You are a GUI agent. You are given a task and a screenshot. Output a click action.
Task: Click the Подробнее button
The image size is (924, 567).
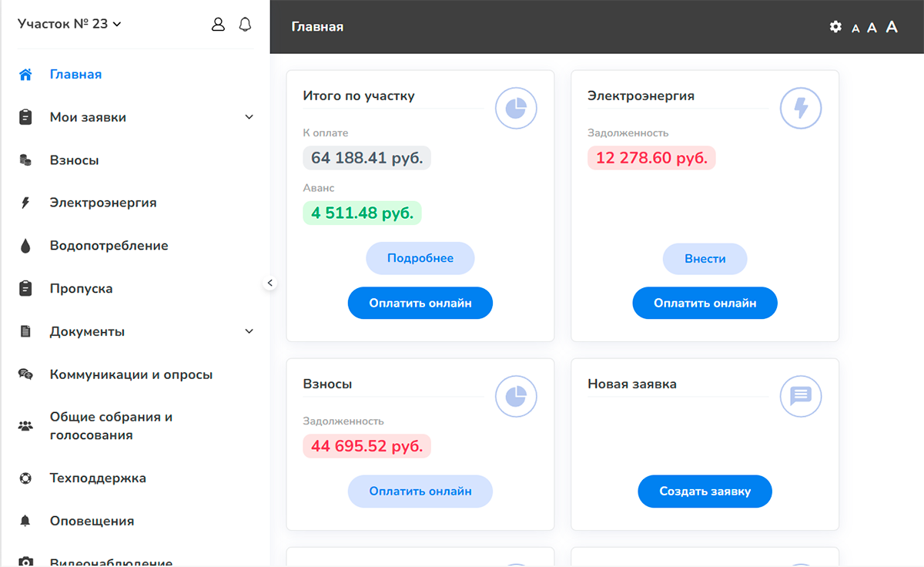tap(420, 259)
